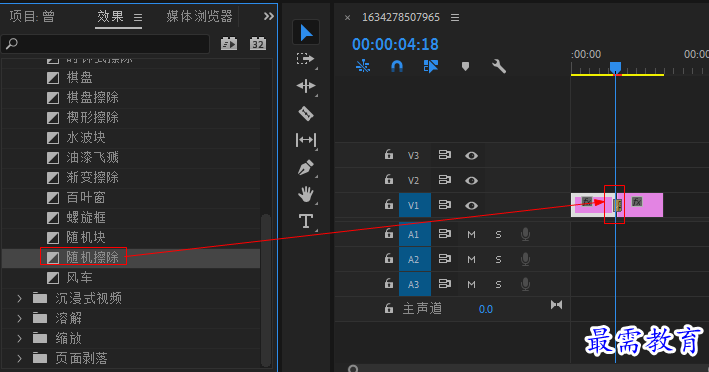Expand the 溶解 folder

(19, 318)
